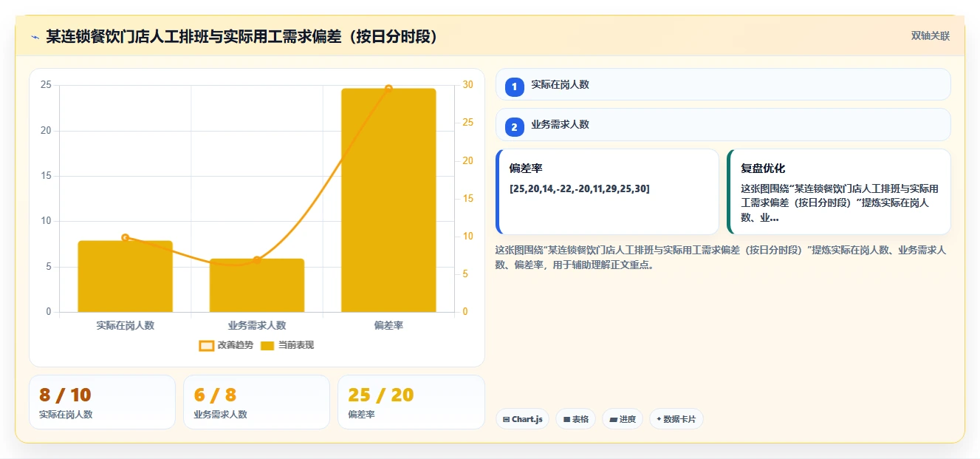Click the 6 / 8 业务需求人数 stat card
Image resolution: width=980 pixels, height=459 pixels.
256,402
